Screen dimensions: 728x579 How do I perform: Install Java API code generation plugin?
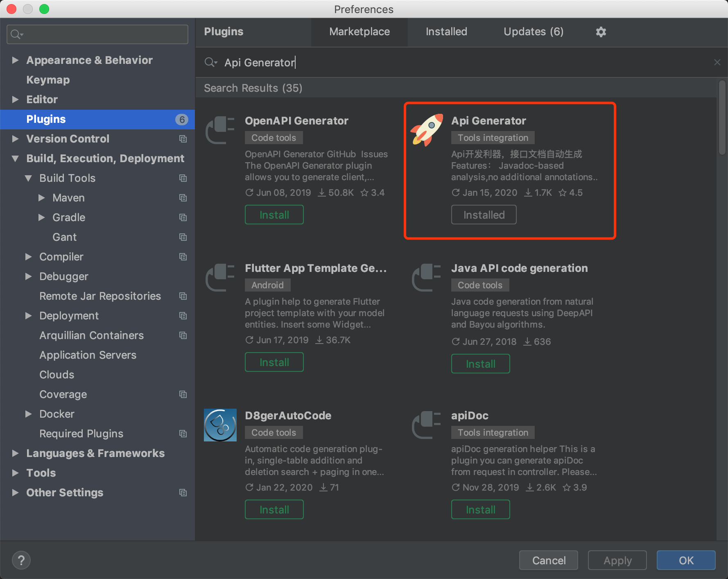(x=481, y=364)
